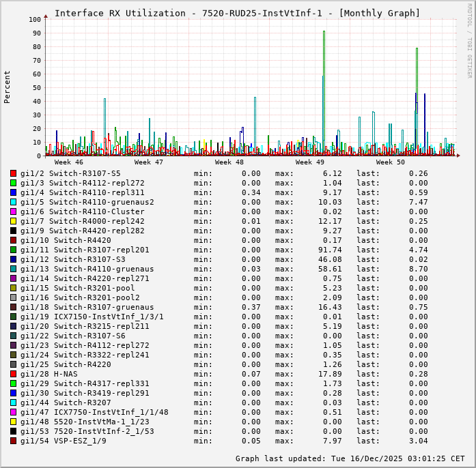Select the cyan swatch beside gi1/5 Switch-R4110-gruenaus2
The height and width of the screenshot is (468, 476).
tap(13, 202)
